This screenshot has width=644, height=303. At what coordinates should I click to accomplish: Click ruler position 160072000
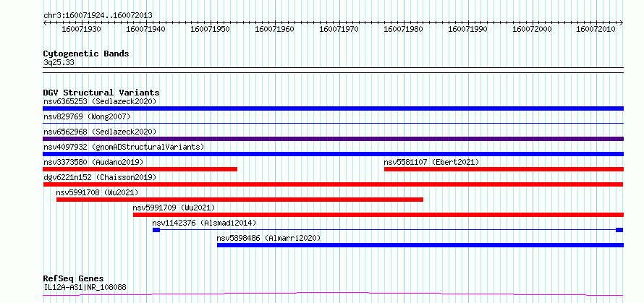[532, 29]
